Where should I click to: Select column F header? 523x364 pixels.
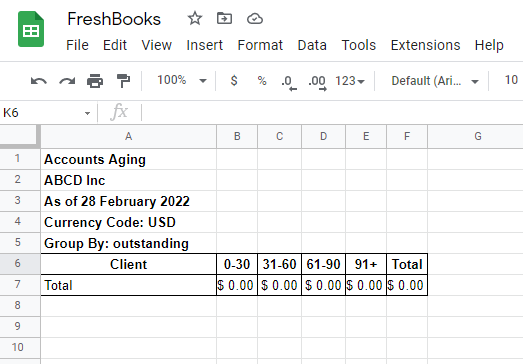[407, 136]
